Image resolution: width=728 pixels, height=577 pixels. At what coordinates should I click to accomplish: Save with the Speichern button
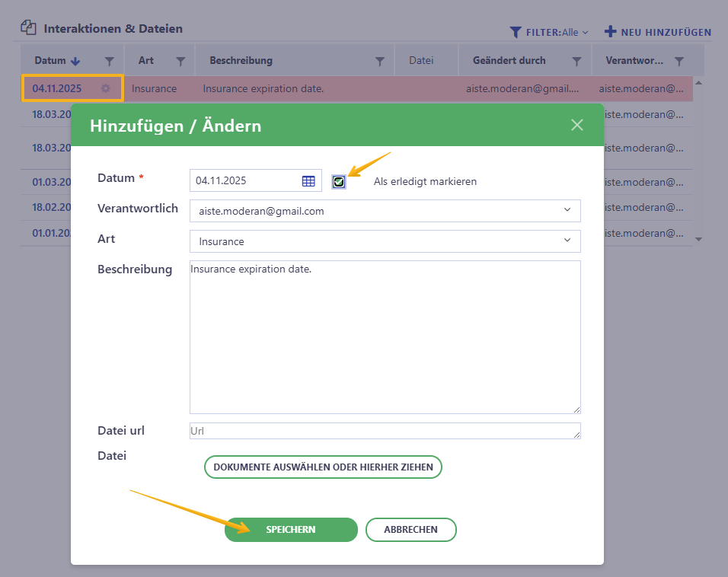click(x=291, y=530)
